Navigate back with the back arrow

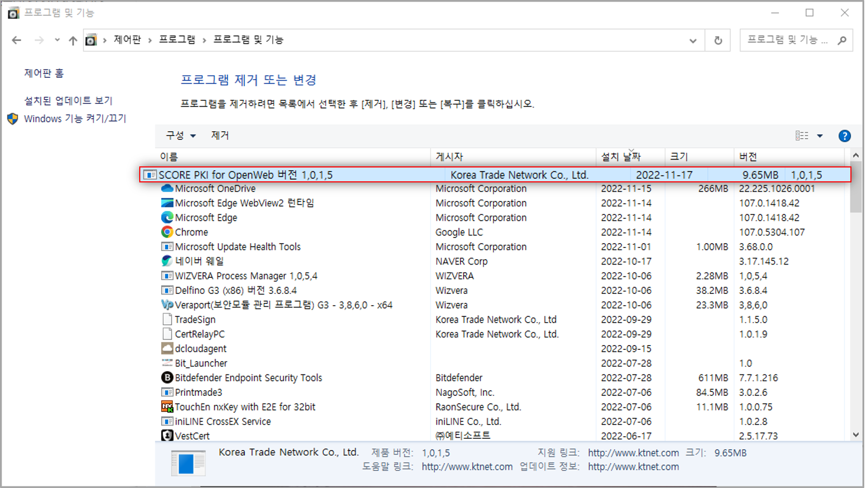(17, 41)
